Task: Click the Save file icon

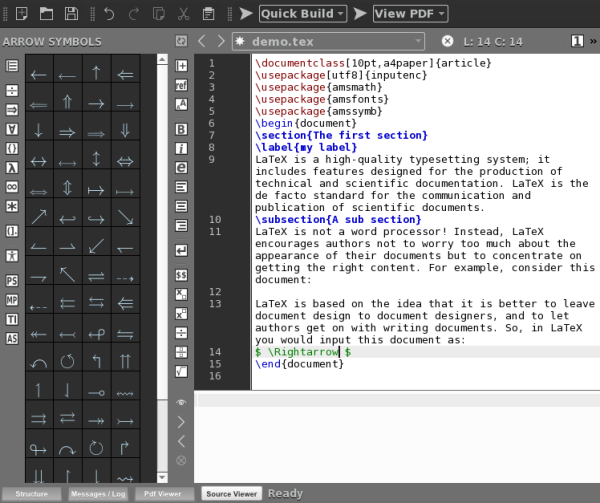Action: (71, 14)
